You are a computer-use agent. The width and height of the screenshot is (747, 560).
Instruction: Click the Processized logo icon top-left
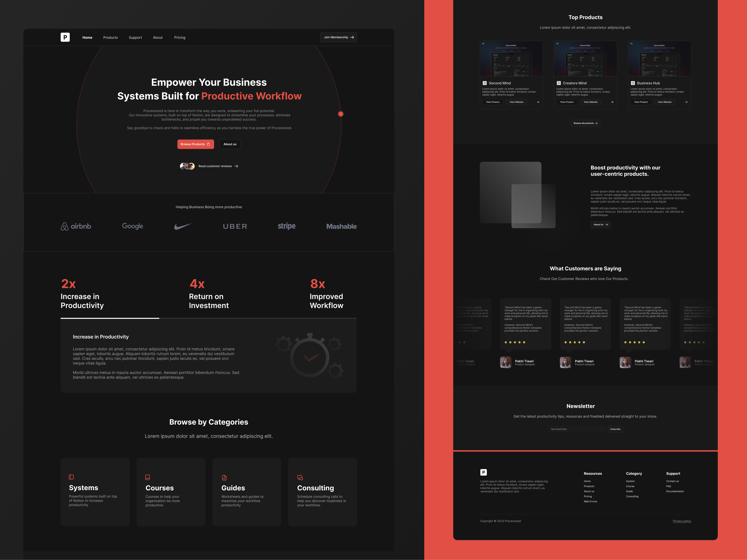(65, 37)
